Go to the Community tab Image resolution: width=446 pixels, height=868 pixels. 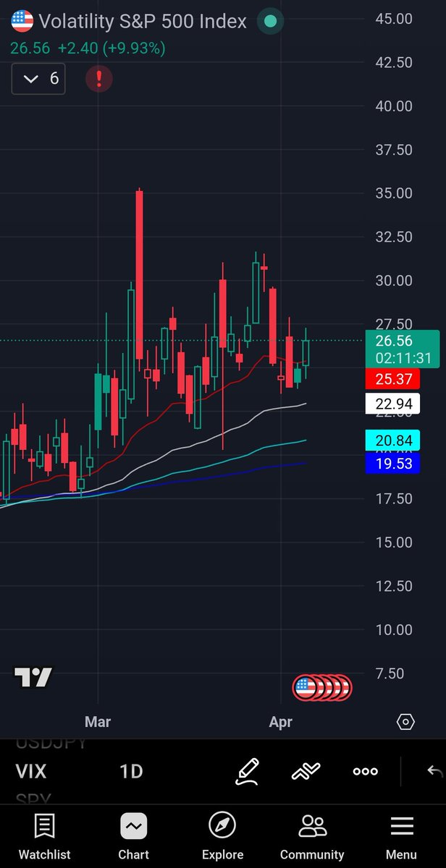click(312, 836)
